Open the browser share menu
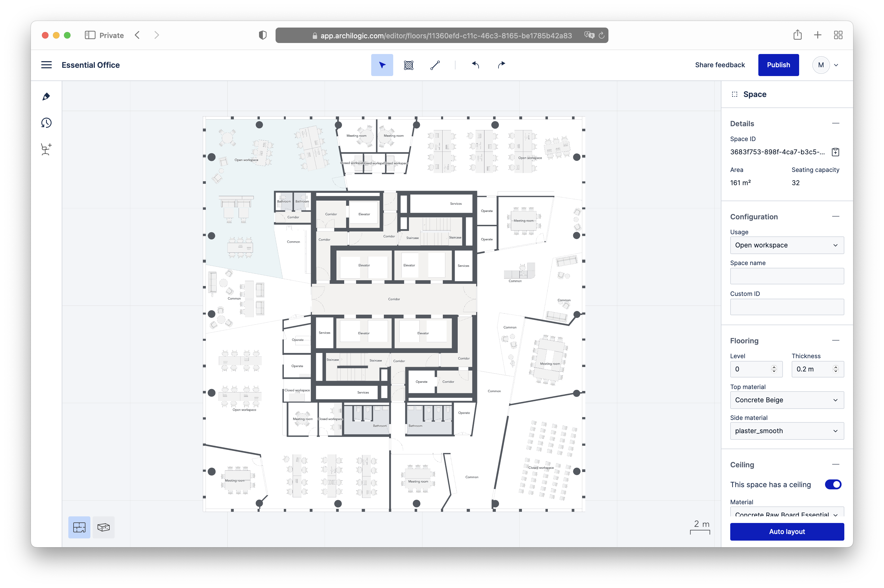Image resolution: width=884 pixels, height=588 pixels. point(797,35)
